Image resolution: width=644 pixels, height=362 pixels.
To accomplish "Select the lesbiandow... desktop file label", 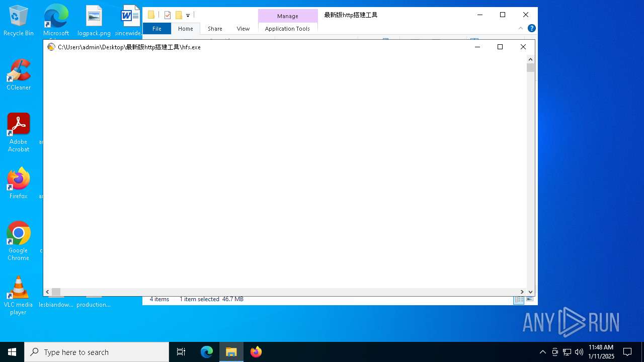I will [x=56, y=305].
